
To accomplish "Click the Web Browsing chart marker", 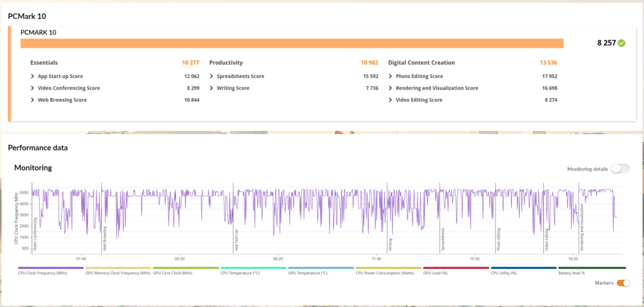I will tap(105, 238).
